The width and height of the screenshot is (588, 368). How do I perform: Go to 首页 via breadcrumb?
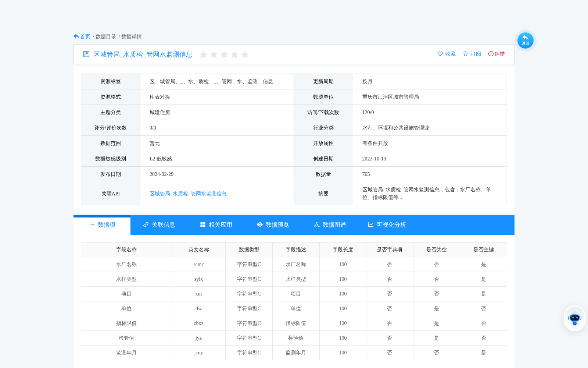pyautogui.click(x=85, y=36)
